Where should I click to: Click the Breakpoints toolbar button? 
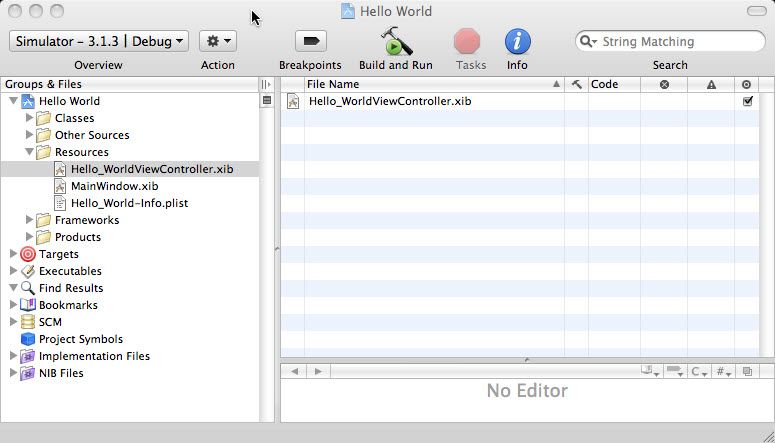[x=310, y=41]
